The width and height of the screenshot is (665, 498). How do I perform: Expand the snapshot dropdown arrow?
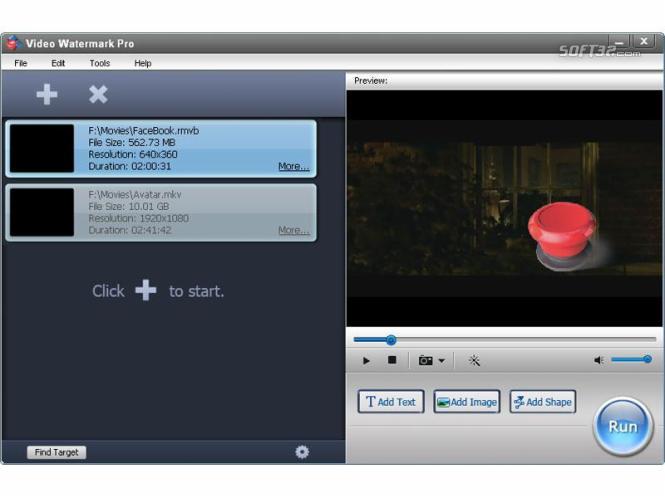[x=441, y=361]
